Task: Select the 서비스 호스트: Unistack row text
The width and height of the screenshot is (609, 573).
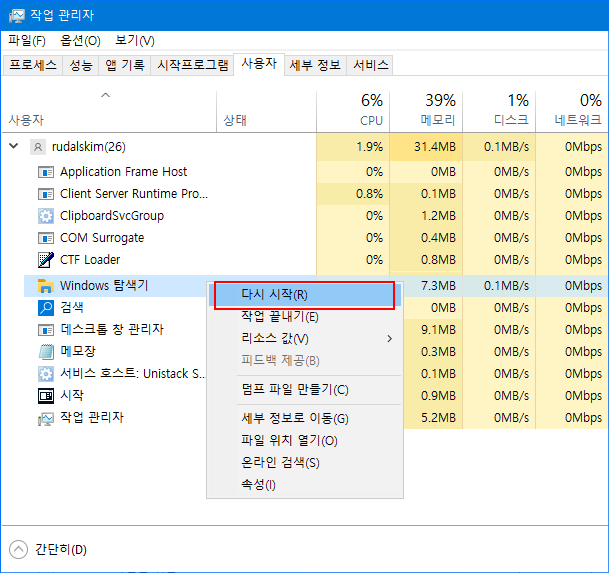Action: tap(132, 374)
